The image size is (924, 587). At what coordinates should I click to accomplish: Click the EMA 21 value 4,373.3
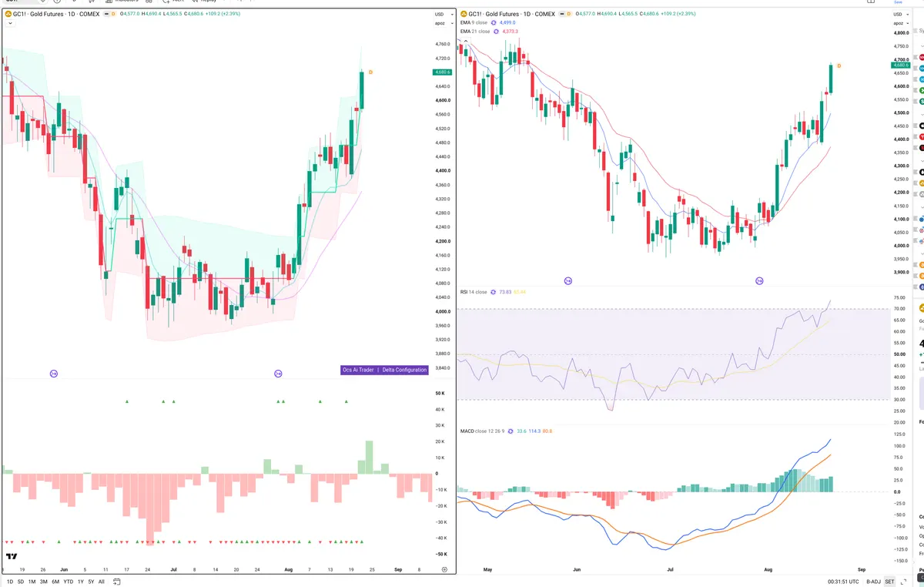510,32
